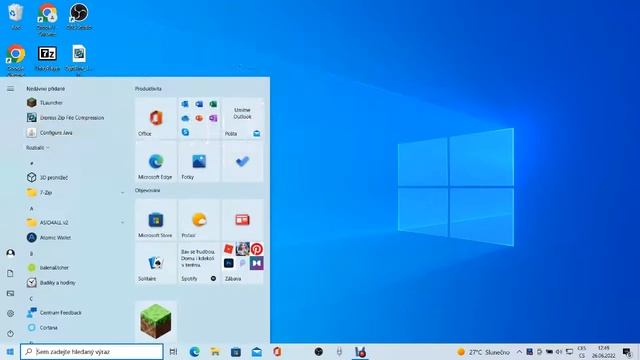Open Pictures from the Start left rail
640x360 pixels.
tap(11, 293)
